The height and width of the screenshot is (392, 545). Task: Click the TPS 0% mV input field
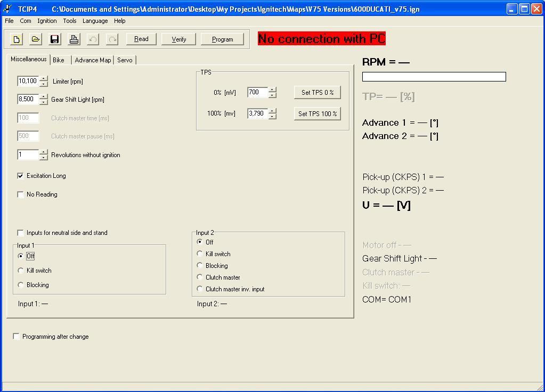pos(257,93)
